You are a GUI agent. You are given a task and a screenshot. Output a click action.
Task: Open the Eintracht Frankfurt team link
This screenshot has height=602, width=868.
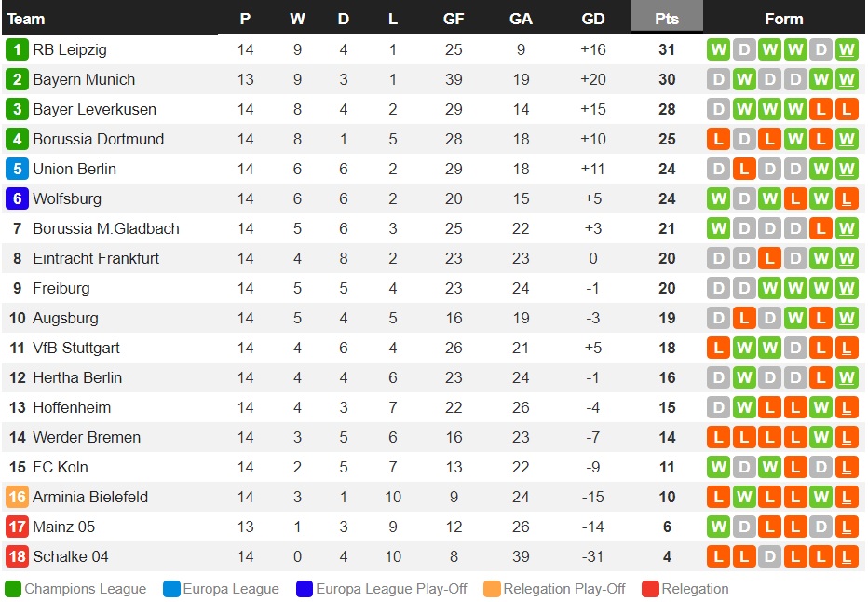pyautogui.click(x=96, y=259)
